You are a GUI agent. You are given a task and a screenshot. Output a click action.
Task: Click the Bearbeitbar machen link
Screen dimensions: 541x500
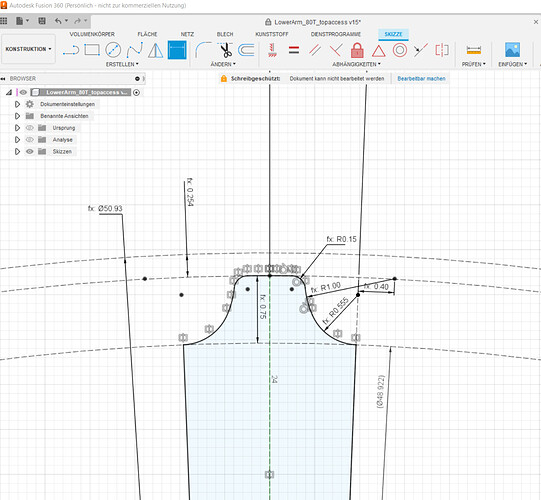pyautogui.click(x=421, y=79)
